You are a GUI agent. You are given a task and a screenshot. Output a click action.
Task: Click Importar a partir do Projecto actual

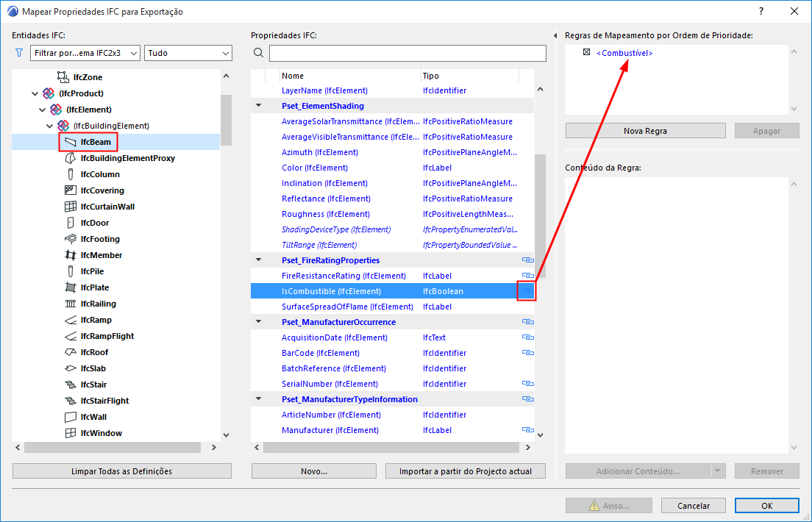(466, 471)
